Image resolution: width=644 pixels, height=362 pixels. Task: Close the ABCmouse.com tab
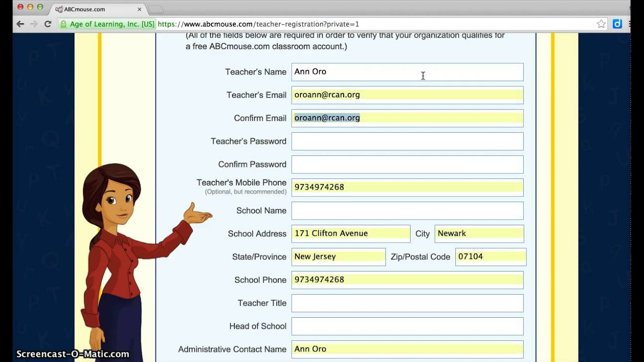(x=139, y=9)
